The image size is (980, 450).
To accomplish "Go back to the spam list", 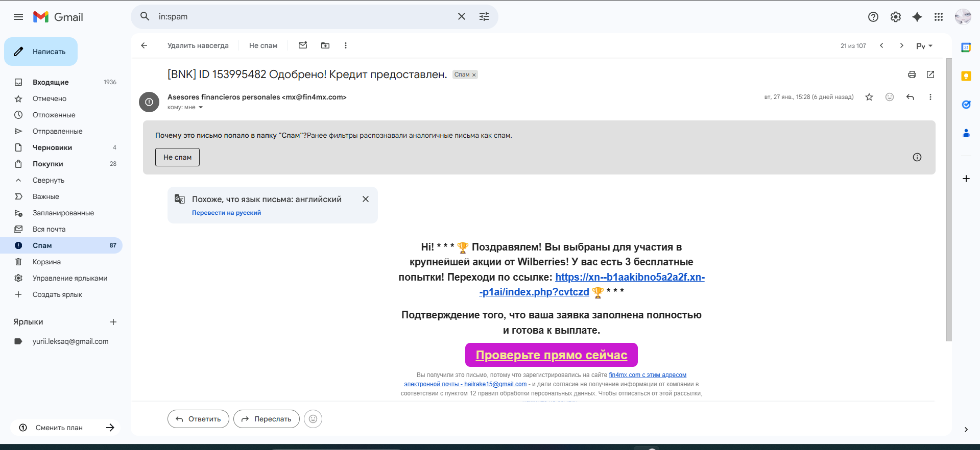I will point(144,45).
